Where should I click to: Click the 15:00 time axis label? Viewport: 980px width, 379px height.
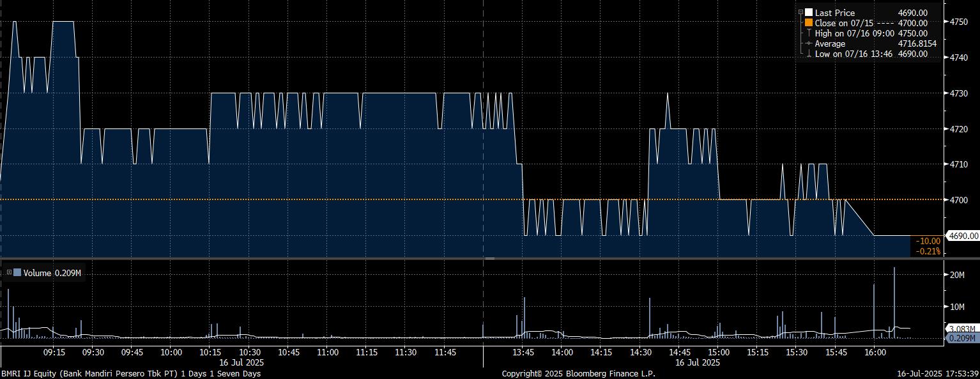(719, 352)
